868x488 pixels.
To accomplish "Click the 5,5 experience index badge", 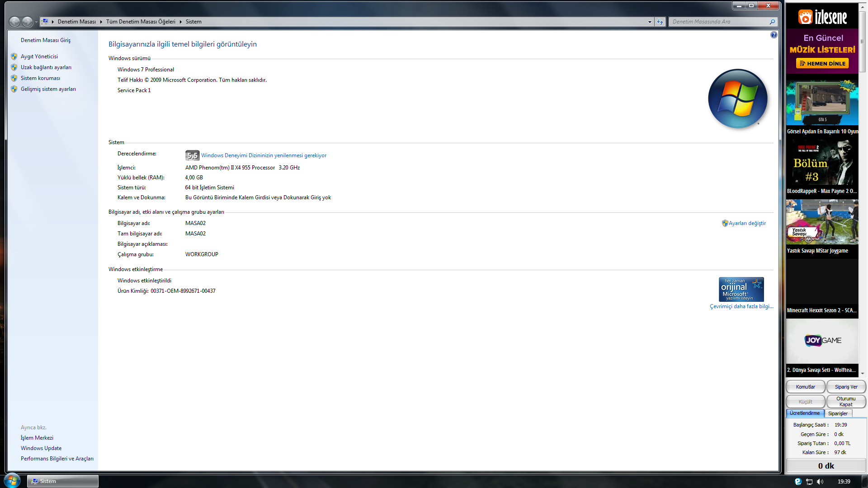I will click(x=192, y=155).
